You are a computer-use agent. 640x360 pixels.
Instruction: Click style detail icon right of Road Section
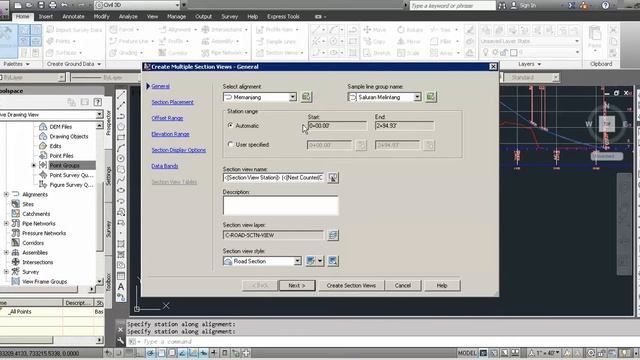pos(333,261)
